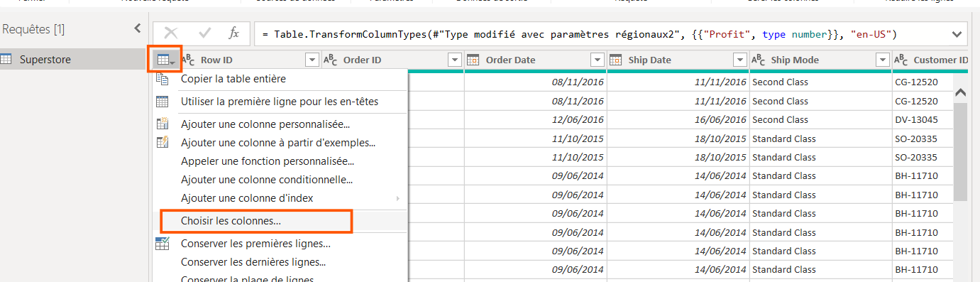The width and height of the screenshot is (980, 282).
Task: Expand the formula bar
Action: 957,33
